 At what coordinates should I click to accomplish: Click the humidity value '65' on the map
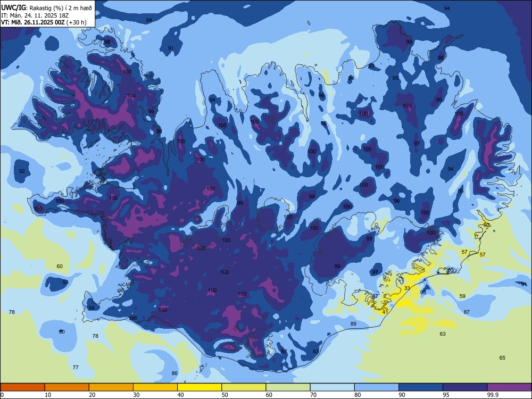coord(502,358)
